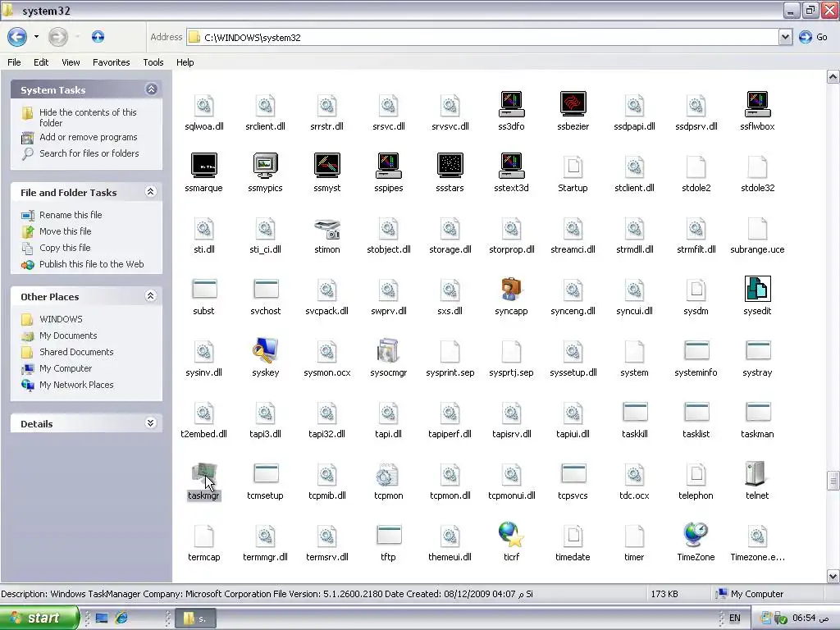Image resolution: width=840 pixels, height=630 pixels.
Task: Click the vertical scrollbar up arrow
Action: tap(833, 76)
